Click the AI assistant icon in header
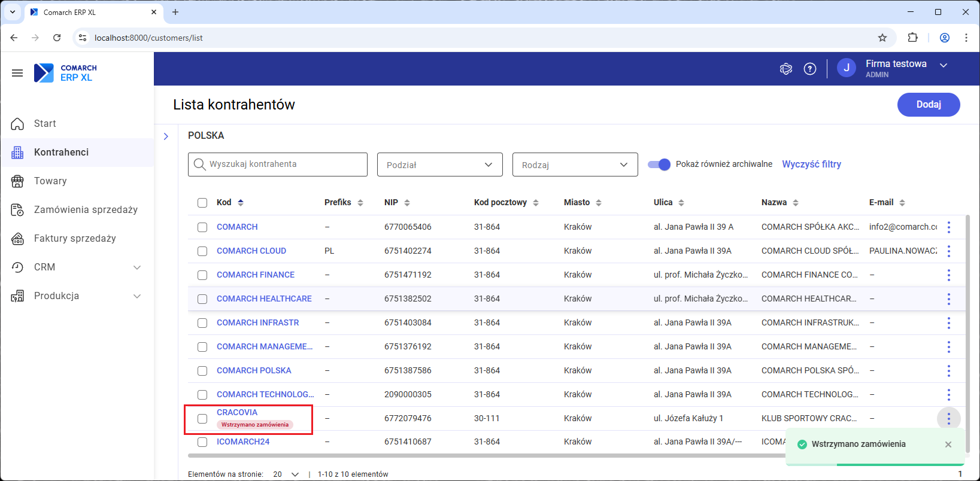 point(786,69)
